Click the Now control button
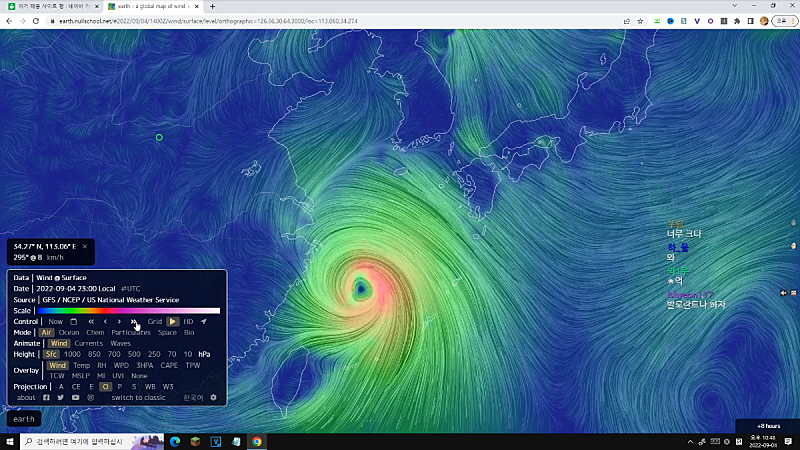 point(55,321)
